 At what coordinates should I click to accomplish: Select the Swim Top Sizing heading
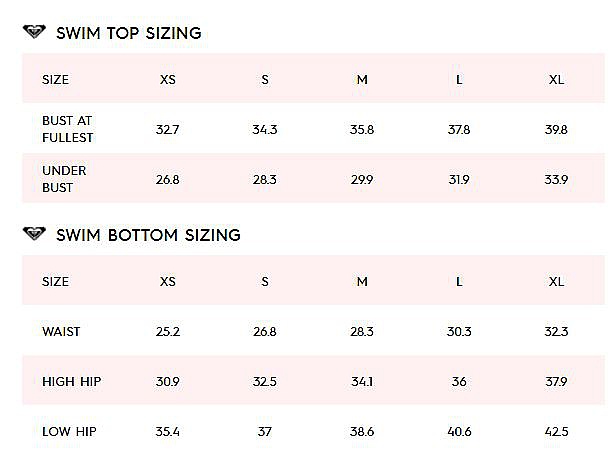coord(129,33)
